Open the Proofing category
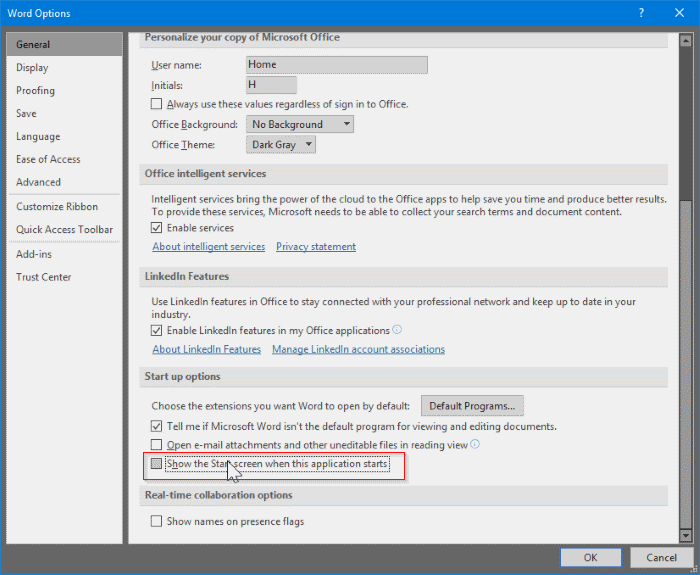 64,90
